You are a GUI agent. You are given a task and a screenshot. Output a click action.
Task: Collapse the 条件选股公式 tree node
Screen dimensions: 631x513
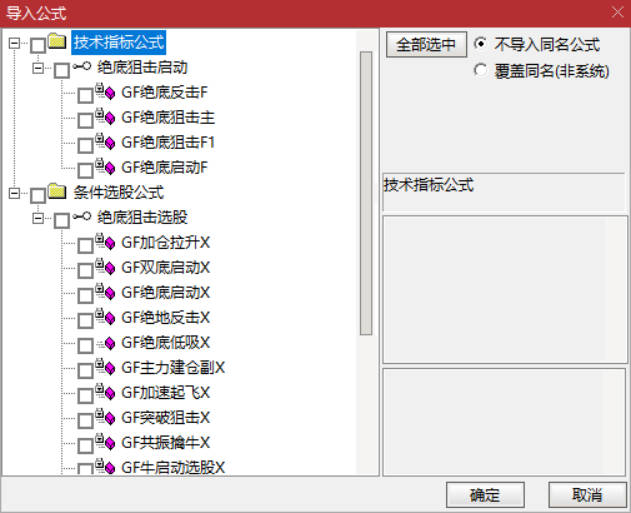coord(14,194)
